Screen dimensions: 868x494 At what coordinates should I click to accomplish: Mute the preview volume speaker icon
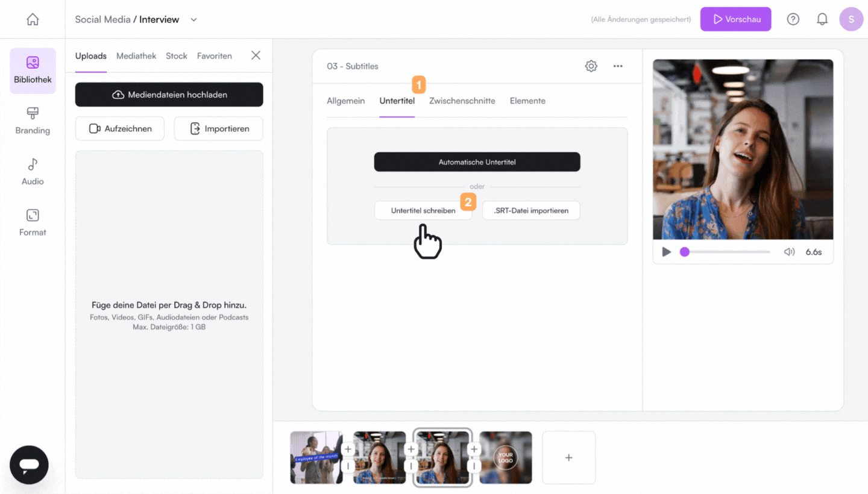789,252
